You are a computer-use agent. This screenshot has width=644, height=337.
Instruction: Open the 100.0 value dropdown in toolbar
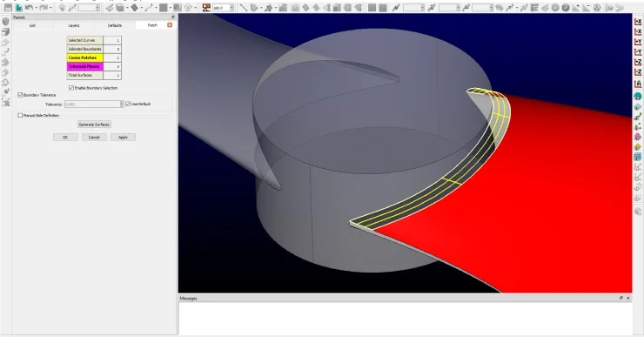[x=231, y=8]
